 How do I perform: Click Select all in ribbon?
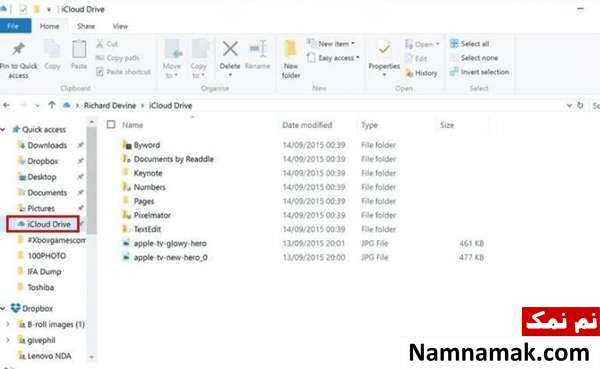[470, 44]
